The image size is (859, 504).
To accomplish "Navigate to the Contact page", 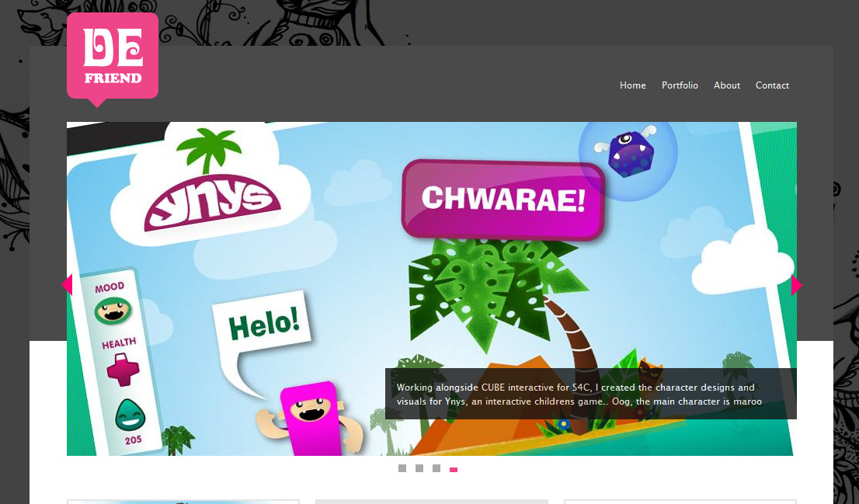I will tap(772, 85).
